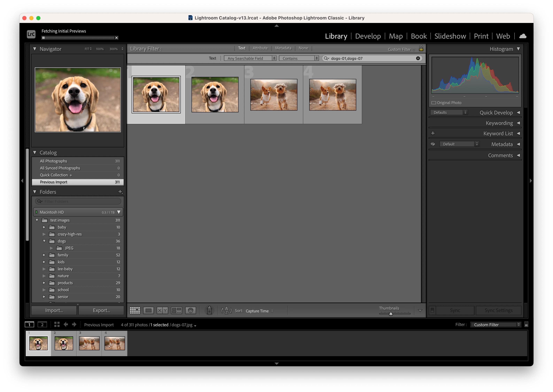Switch to the Develop module
The width and height of the screenshot is (553, 392).
click(x=368, y=36)
